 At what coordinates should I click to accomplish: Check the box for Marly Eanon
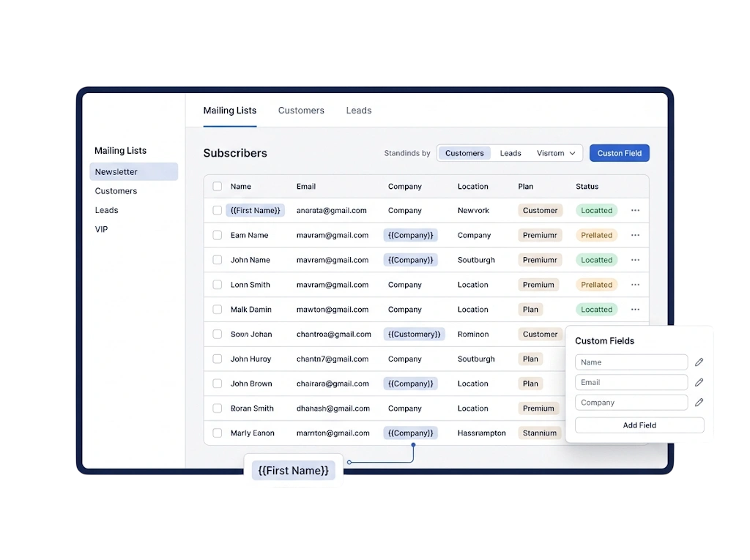pyautogui.click(x=217, y=433)
